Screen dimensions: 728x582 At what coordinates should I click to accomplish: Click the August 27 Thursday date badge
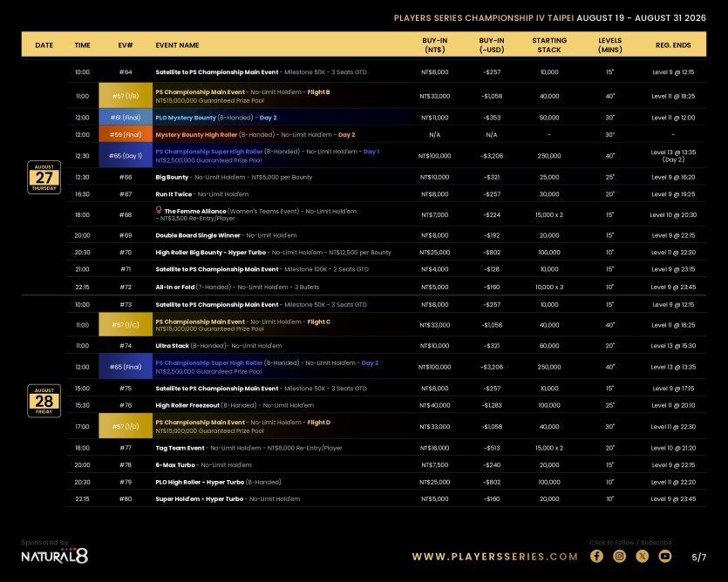(44, 177)
